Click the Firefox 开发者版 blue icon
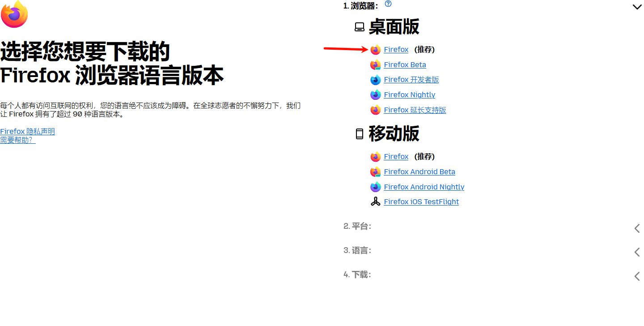Image resolution: width=644 pixels, height=326 pixels. (x=375, y=80)
